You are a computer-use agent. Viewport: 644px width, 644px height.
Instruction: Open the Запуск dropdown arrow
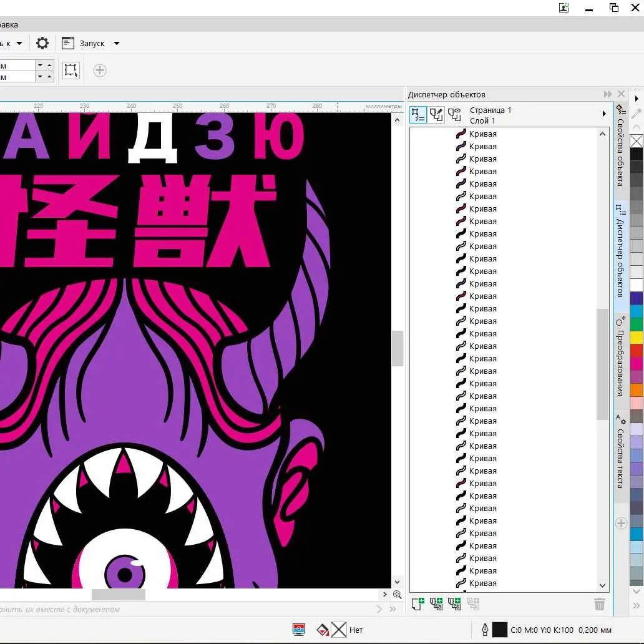pyautogui.click(x=117, y=44)
